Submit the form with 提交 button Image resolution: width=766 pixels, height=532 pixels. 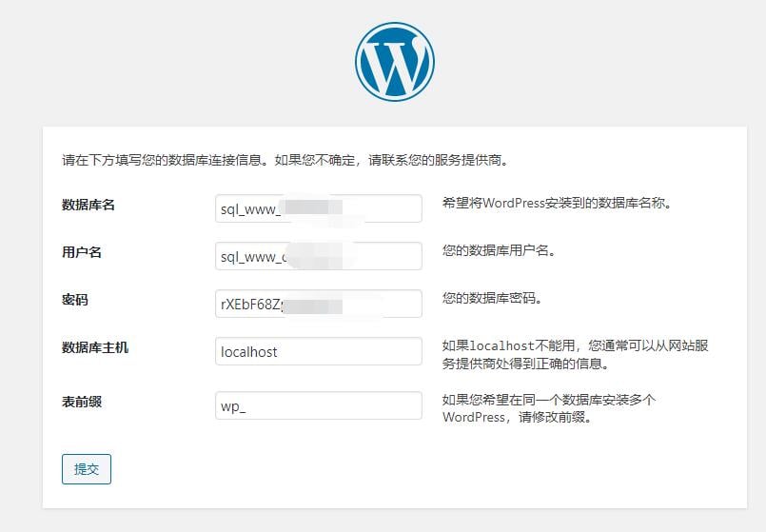87,469
